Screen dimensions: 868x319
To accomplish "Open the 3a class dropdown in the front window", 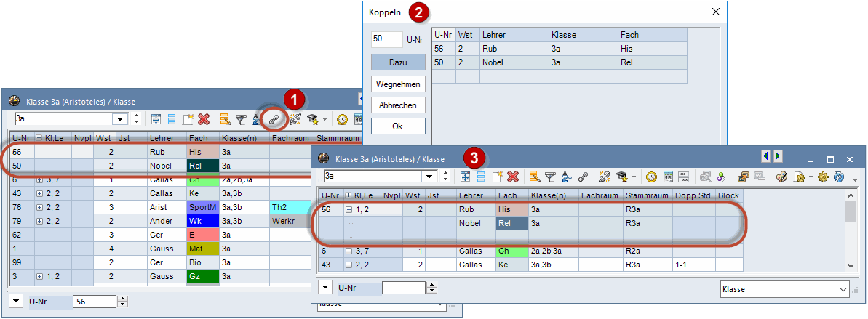I will (429, 177).
